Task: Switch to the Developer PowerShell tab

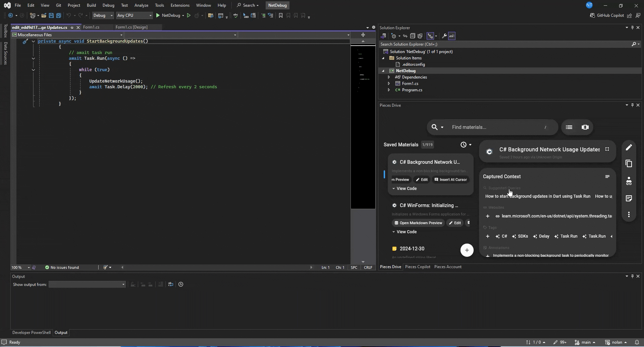Action: click(x=32, y=333)
